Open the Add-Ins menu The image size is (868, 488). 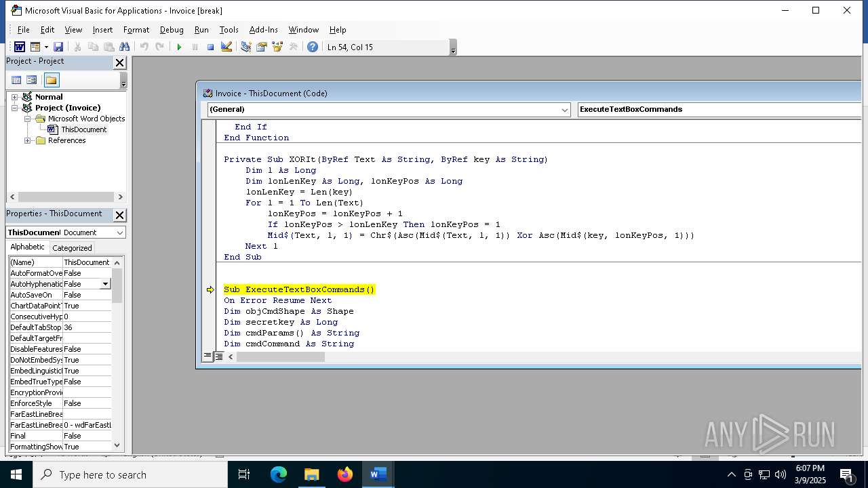(263, 30)
